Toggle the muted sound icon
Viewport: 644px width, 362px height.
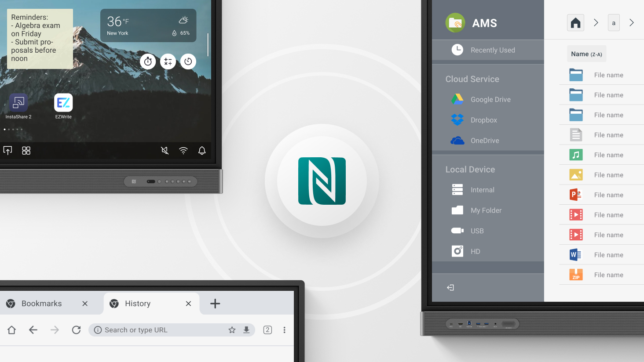165,151
